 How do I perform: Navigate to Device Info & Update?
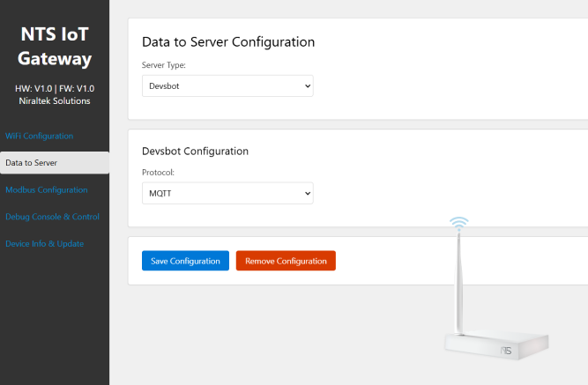44,243
